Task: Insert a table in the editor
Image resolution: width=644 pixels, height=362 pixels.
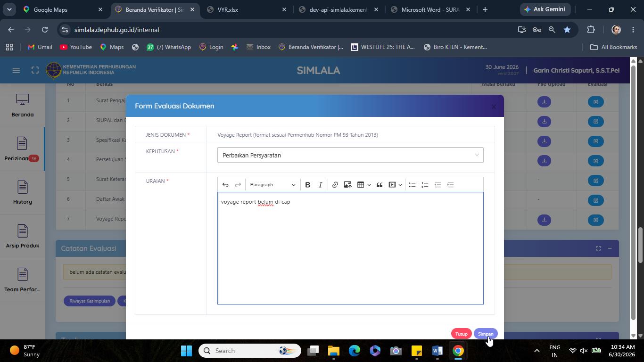Action: click(361, 185)
